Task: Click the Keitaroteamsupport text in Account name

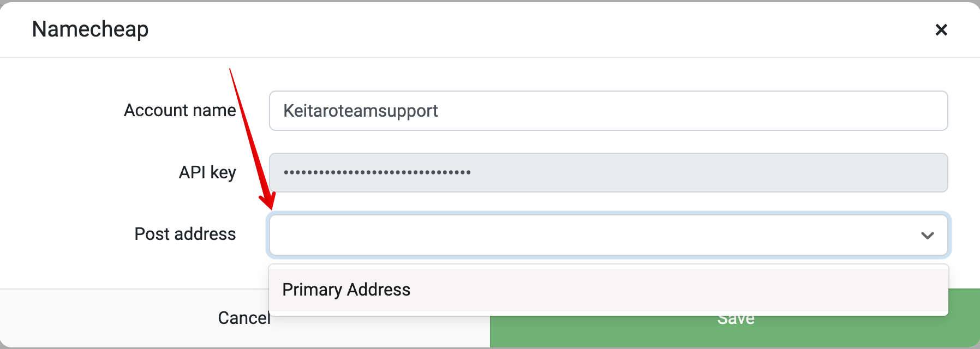Action: [361, 111]
